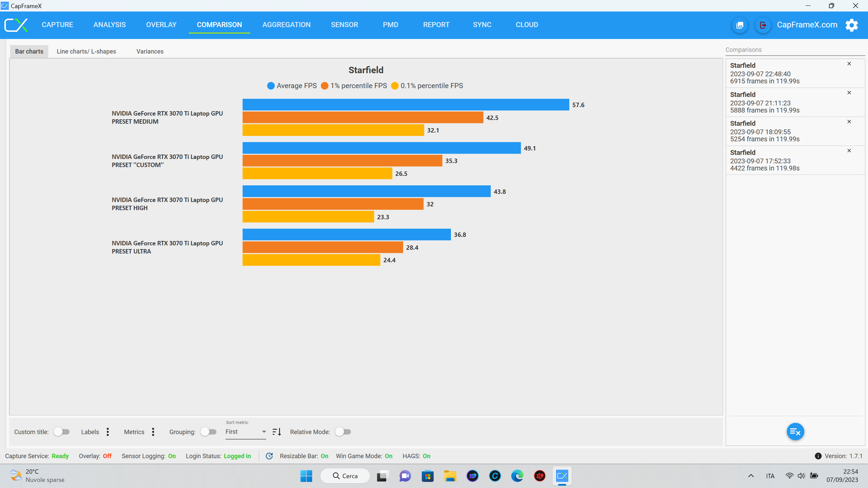Screen dimensions: 868x488
Task: Open the weather widget showing 20°C
Action: click(x=37, y=476)
